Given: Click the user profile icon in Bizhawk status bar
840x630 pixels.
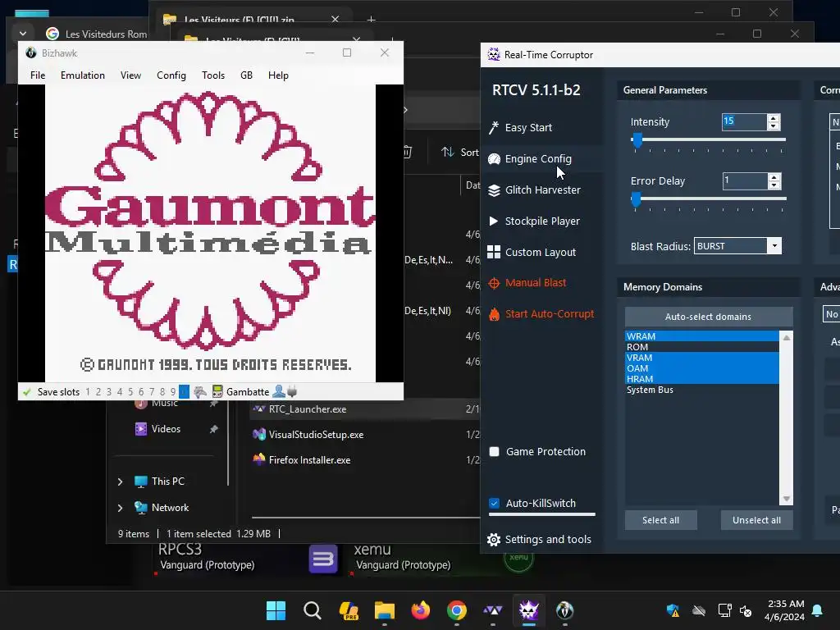Looking at the screenshot, I should click(279, 391).
